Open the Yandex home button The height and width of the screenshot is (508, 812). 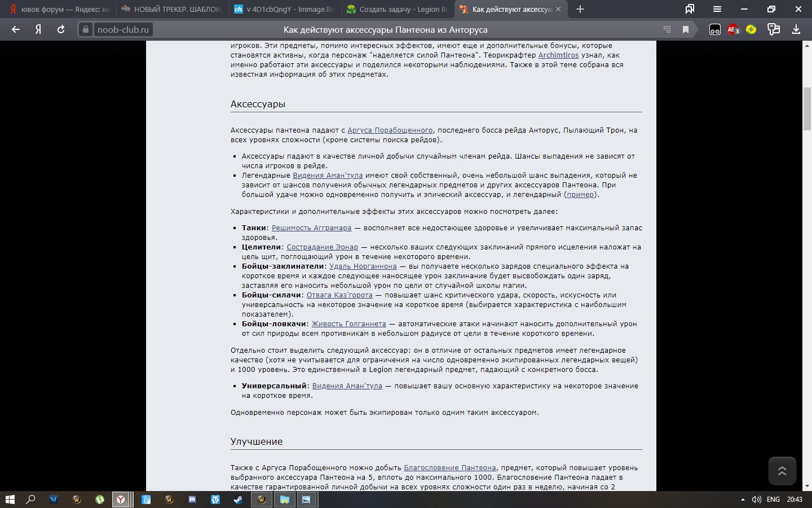(38, 29)
